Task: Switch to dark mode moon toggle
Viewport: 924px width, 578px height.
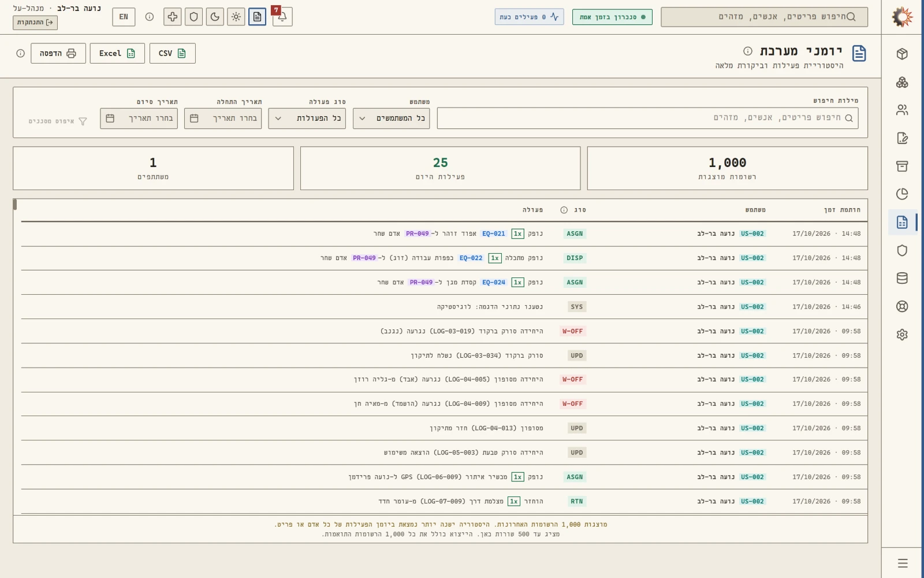Action: pyautogui.click(x=215, y=17)
